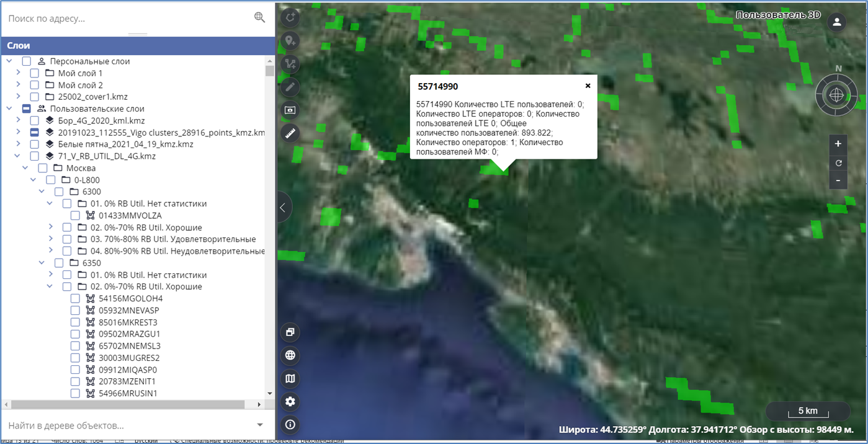868x444 pixels.
Task: Check the Мой слой 1 checkbox
Action: point(34,73)
